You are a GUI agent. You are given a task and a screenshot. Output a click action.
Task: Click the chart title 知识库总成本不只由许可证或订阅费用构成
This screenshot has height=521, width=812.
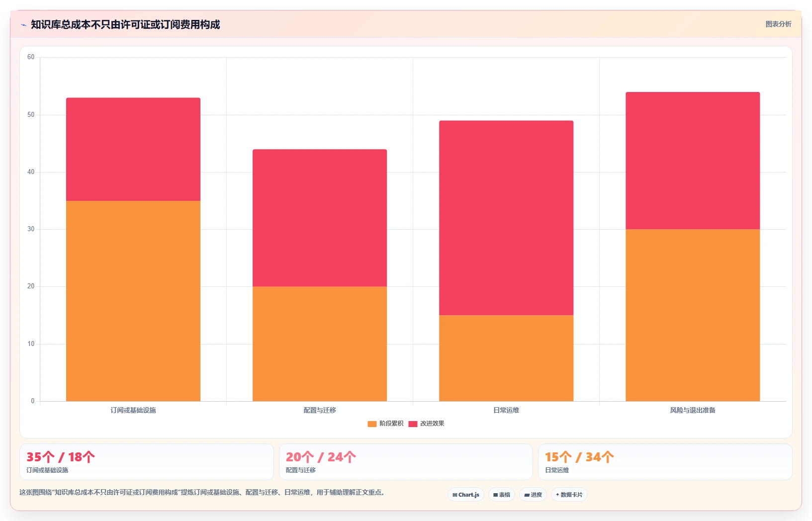point(125,24)
